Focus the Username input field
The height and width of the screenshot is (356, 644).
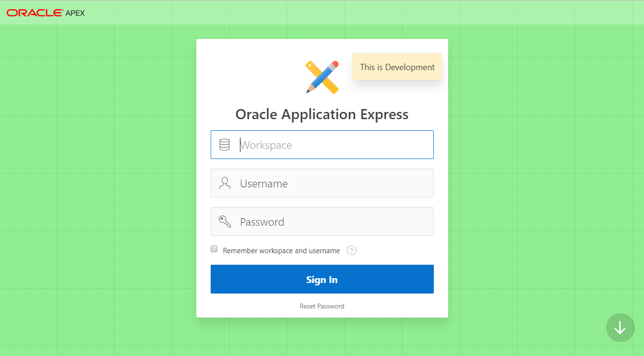tap(322, 183)
